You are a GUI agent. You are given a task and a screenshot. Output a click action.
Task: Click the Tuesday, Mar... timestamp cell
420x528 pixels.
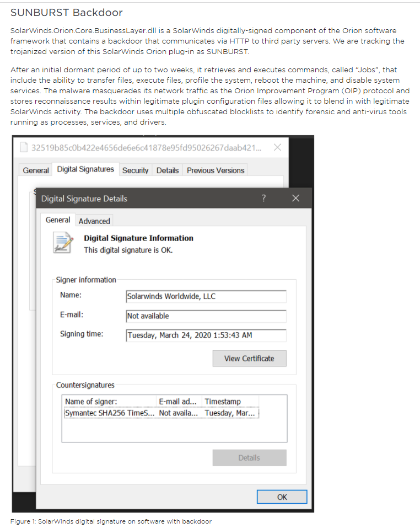click(230, 413)
